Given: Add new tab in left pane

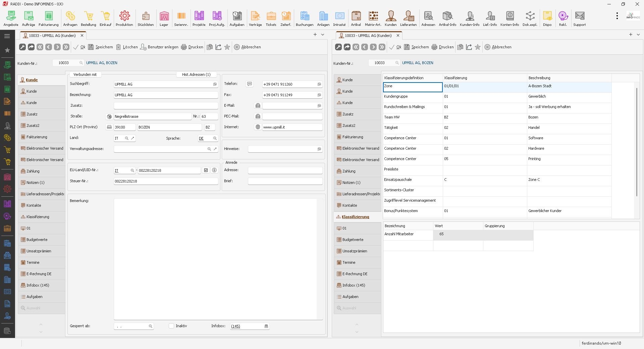Looking at the screenshot, I should [x=315, y=35].
